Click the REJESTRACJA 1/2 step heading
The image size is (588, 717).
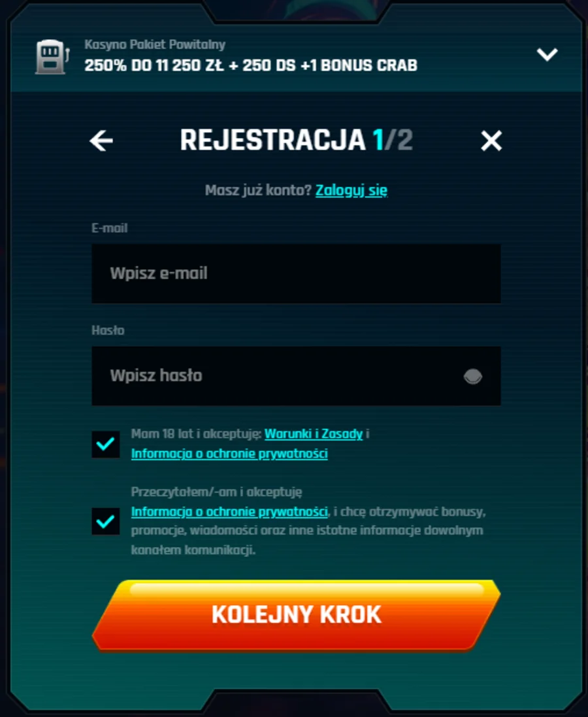pos(296,140)
